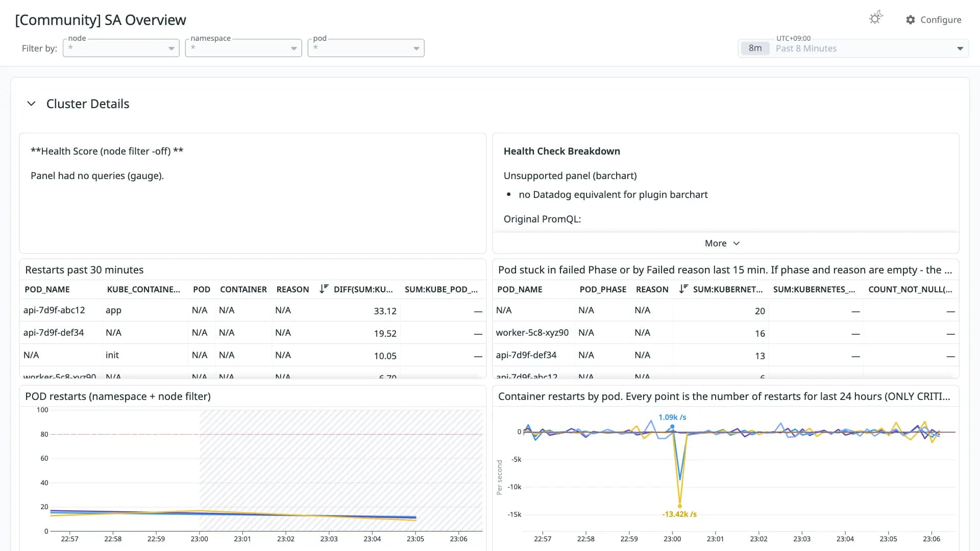The image size is (980, 551).
Task: Click api-7d9f-def34 in Pod stuck table
Action: pos(526,355)
